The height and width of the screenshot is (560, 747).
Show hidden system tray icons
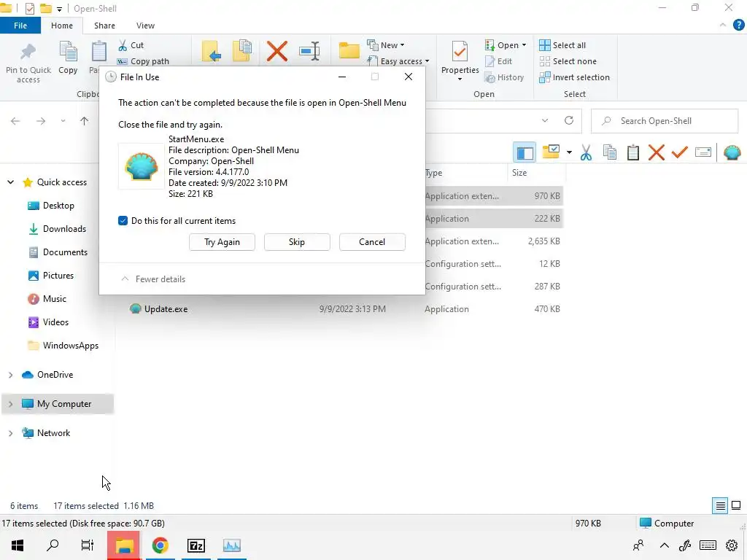(664, 545)
